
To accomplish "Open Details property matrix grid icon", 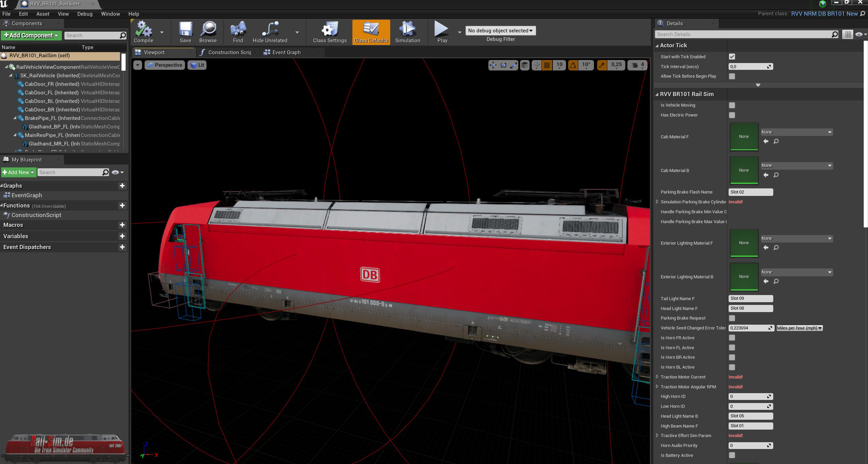I will pos(848,34).
